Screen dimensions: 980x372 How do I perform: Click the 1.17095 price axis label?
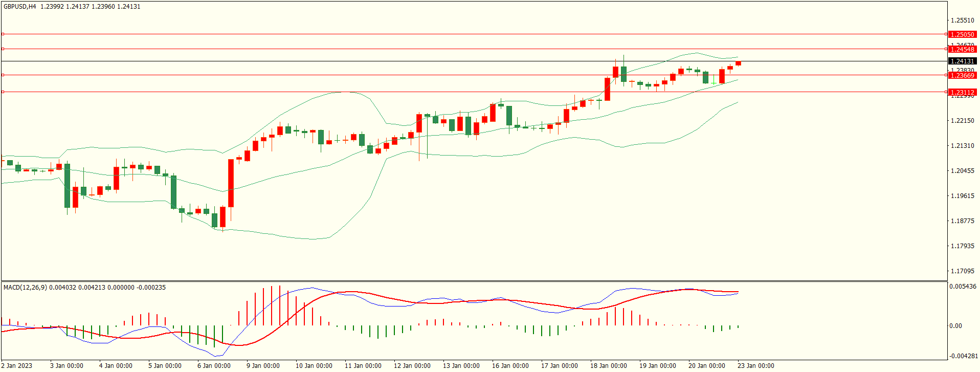(962, 271)
